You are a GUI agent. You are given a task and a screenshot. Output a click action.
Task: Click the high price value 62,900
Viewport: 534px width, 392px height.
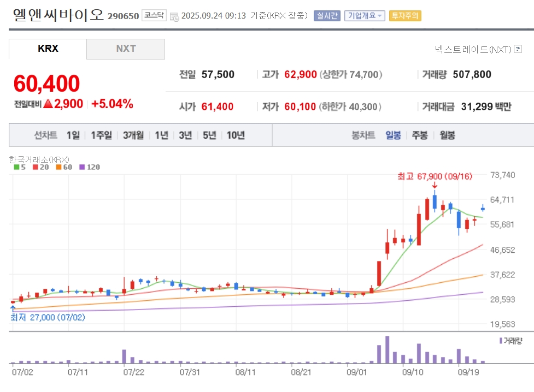point(301,74)
